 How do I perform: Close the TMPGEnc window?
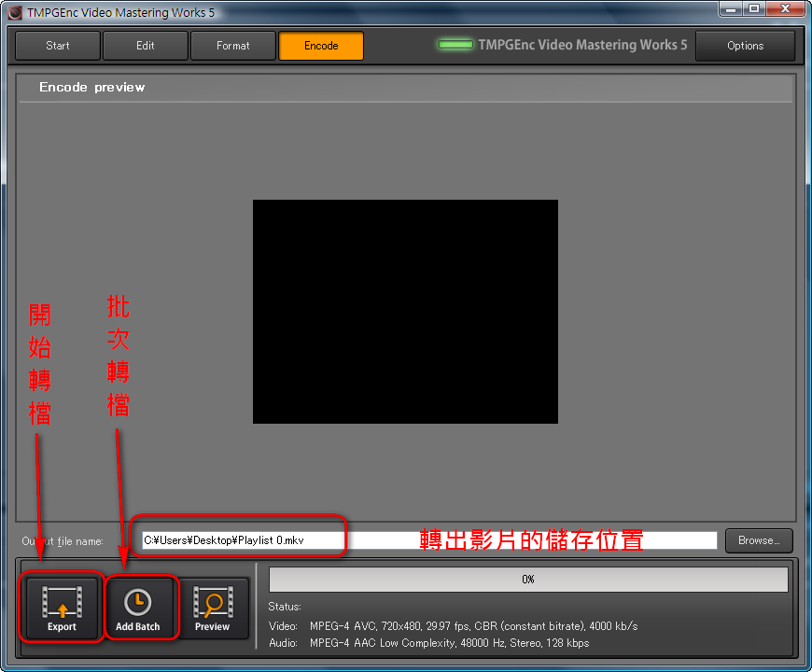tap(785, 8)
